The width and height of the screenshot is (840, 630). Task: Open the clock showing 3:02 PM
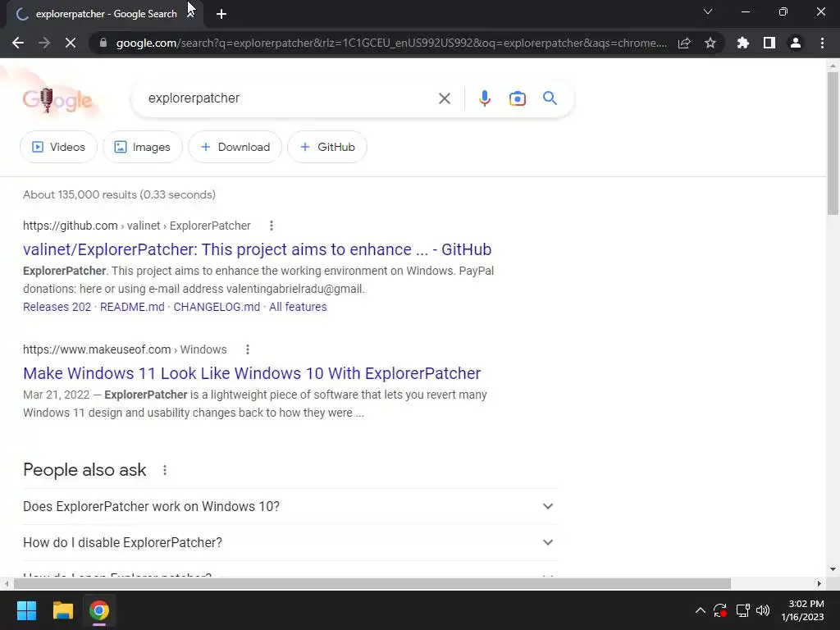pyautogui.click(x=802, y=610)
